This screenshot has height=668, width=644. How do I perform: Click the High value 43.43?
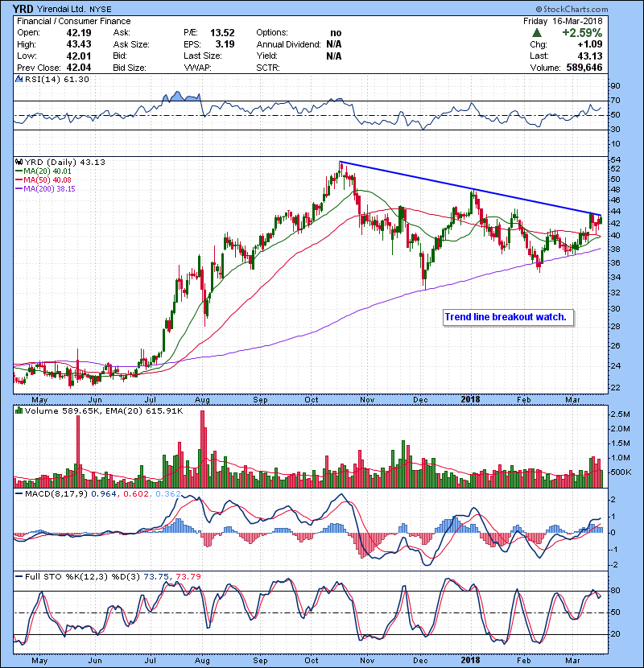(x=78, y=44)
